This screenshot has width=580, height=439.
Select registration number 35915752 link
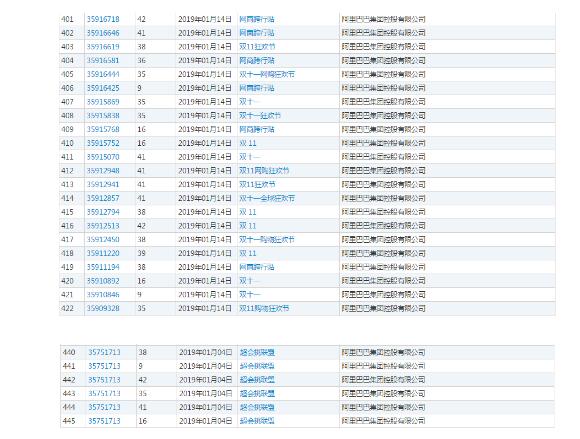click(103, 143)
